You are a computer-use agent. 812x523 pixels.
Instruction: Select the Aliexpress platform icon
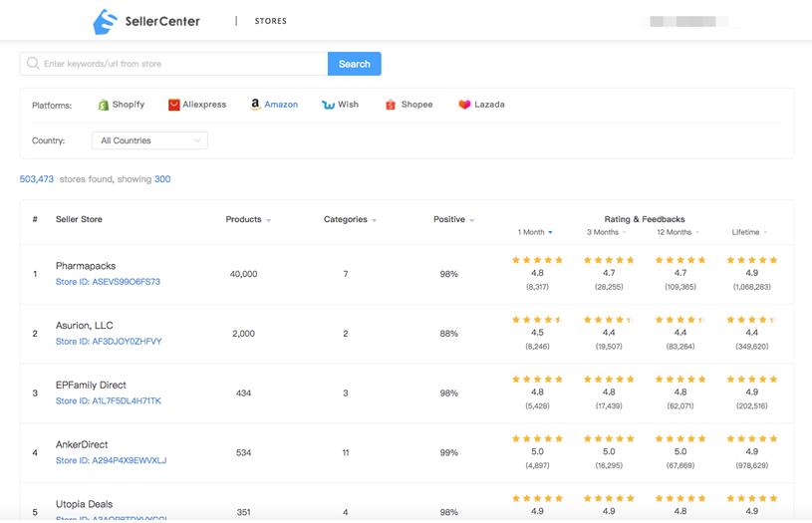click(x=174, y=105)
